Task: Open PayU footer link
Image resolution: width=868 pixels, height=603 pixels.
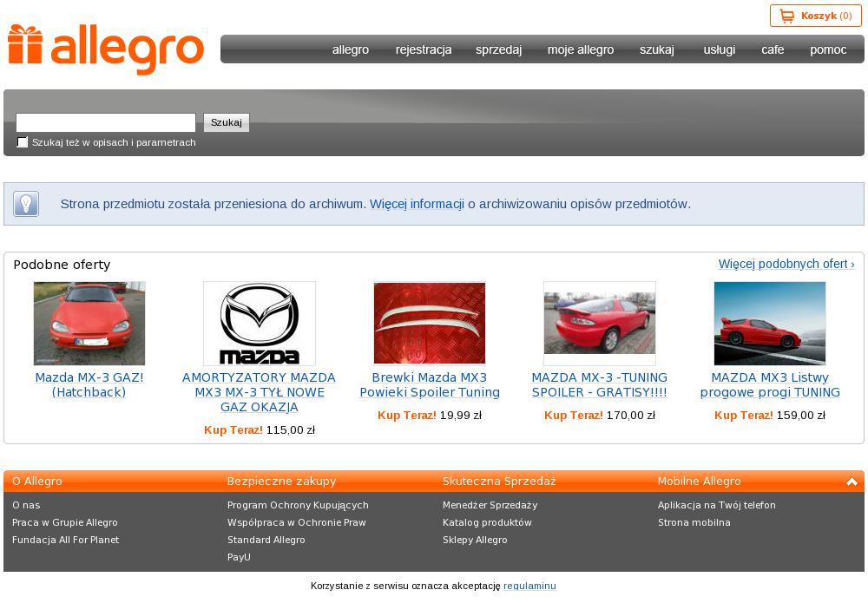Action: [240, 557]
